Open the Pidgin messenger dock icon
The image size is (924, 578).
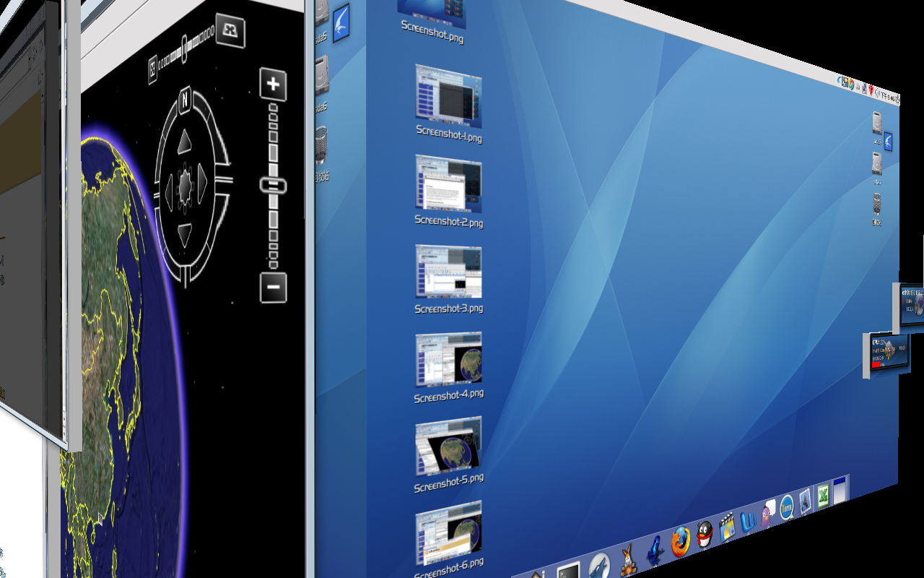(x=767, y=514)
